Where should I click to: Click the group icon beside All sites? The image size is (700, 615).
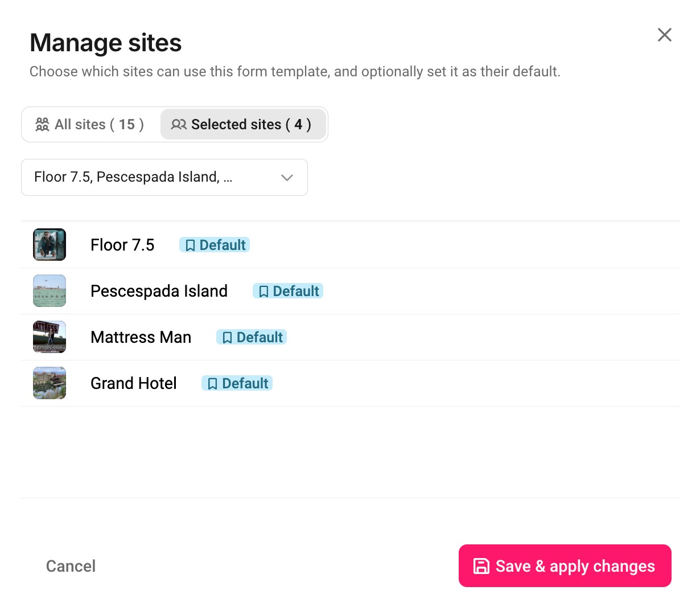tap(42, 124)
